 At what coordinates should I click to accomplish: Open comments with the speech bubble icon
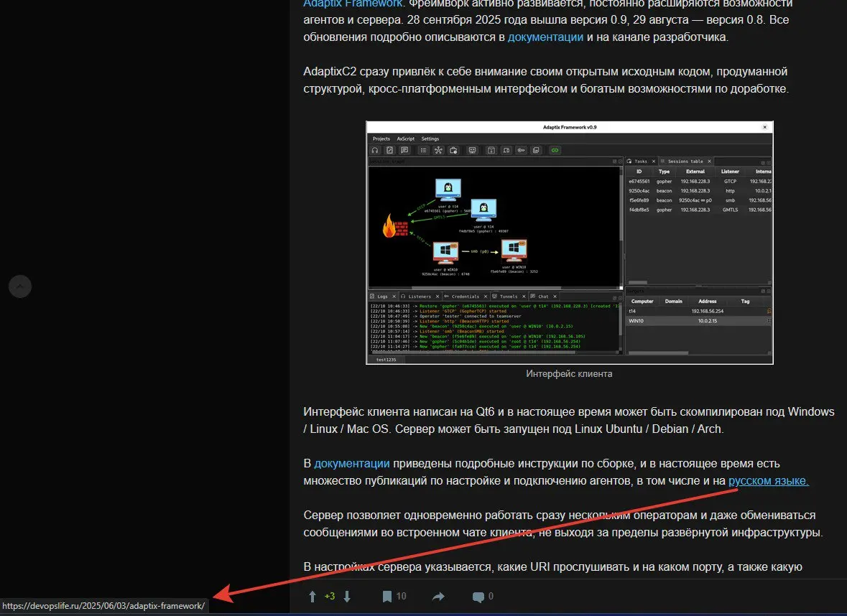pos(478,597)
